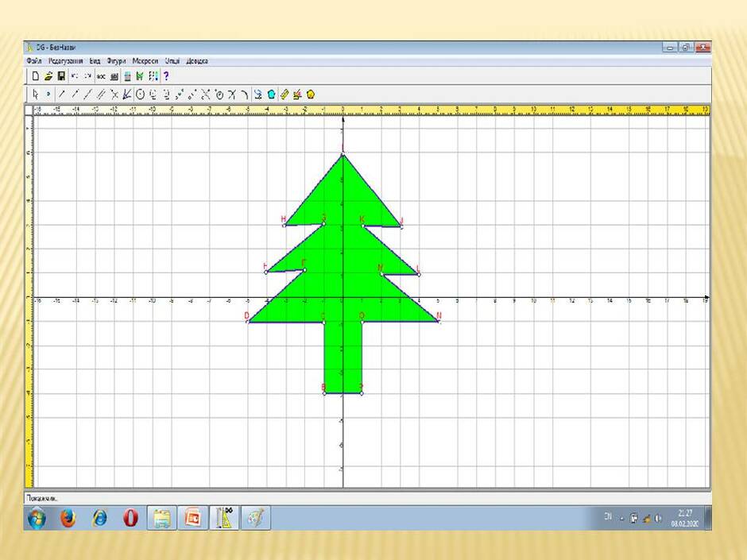Click point J on the tree's right branch
Viewport: 747px width, 560px height.
point(401,226)
